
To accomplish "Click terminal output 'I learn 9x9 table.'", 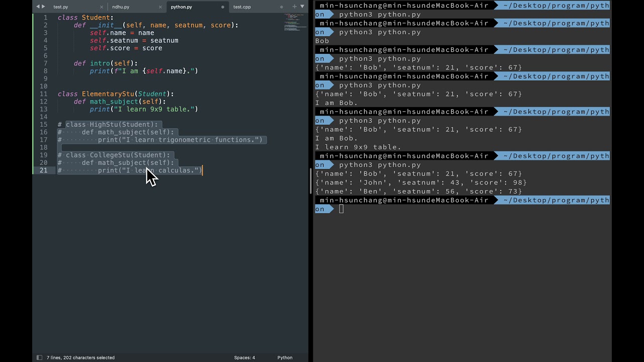I will tap(358, 147).
